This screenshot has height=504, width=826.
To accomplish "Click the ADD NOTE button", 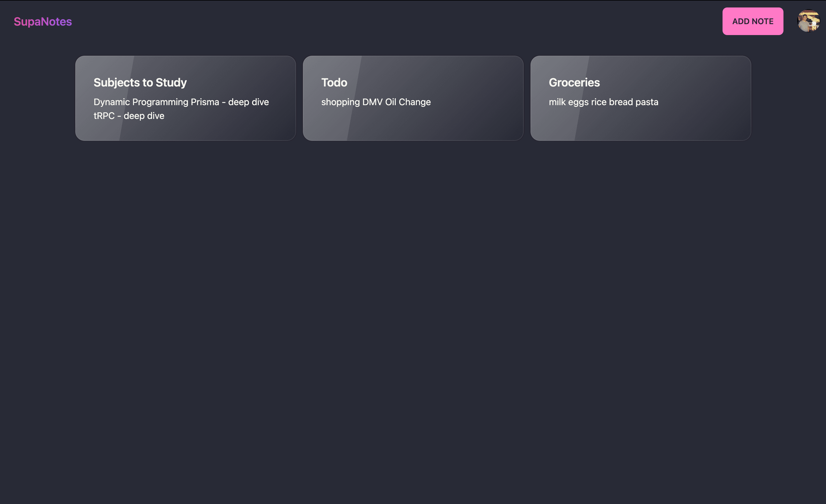I will click(753, 21).
